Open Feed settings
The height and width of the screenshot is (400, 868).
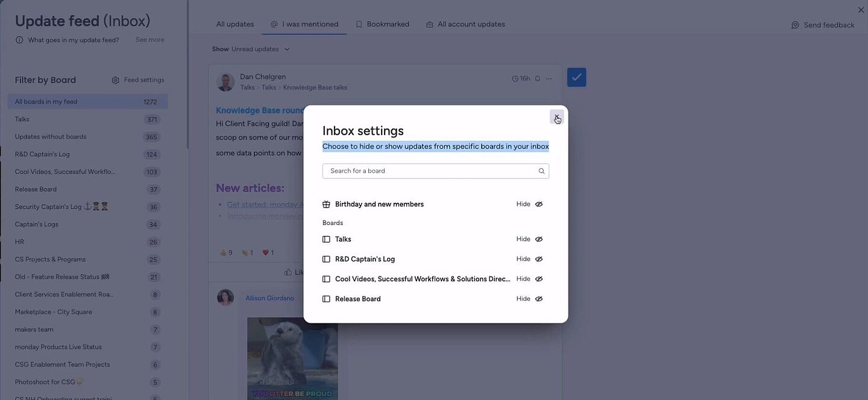[138, 80]
